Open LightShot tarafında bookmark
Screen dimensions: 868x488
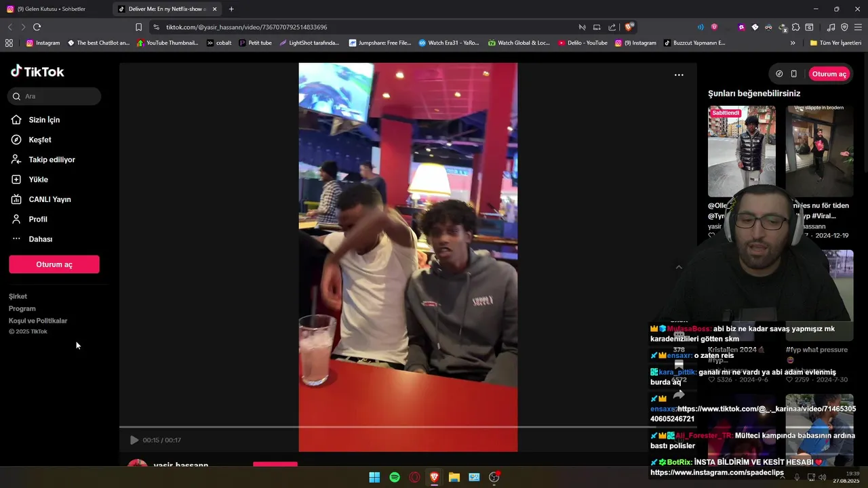click(x=309, y=43)
